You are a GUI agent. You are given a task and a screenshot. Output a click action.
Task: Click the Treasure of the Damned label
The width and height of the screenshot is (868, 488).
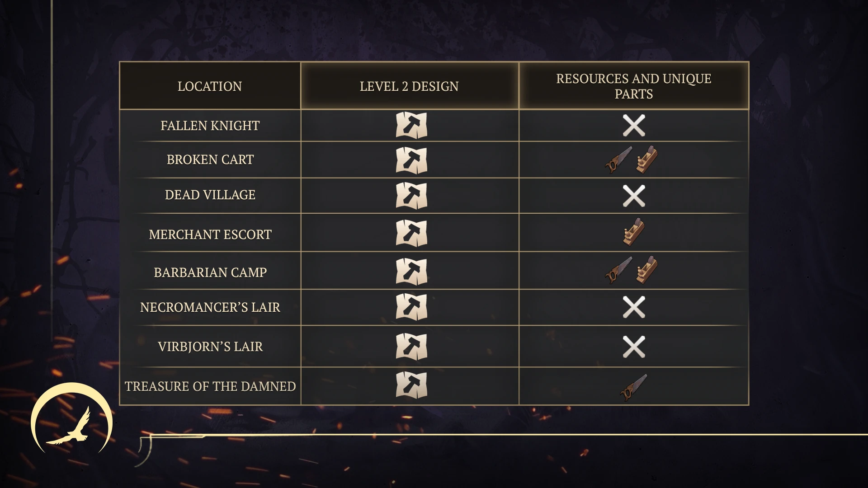(210, 386)
